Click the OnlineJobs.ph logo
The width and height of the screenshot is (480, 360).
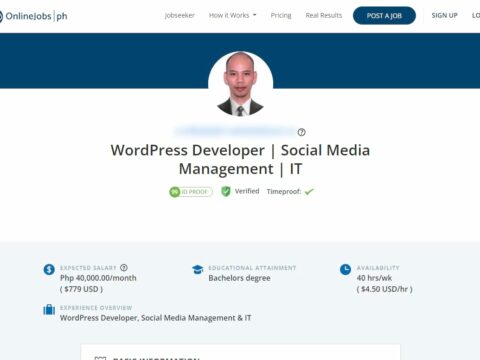pos(33,16)
